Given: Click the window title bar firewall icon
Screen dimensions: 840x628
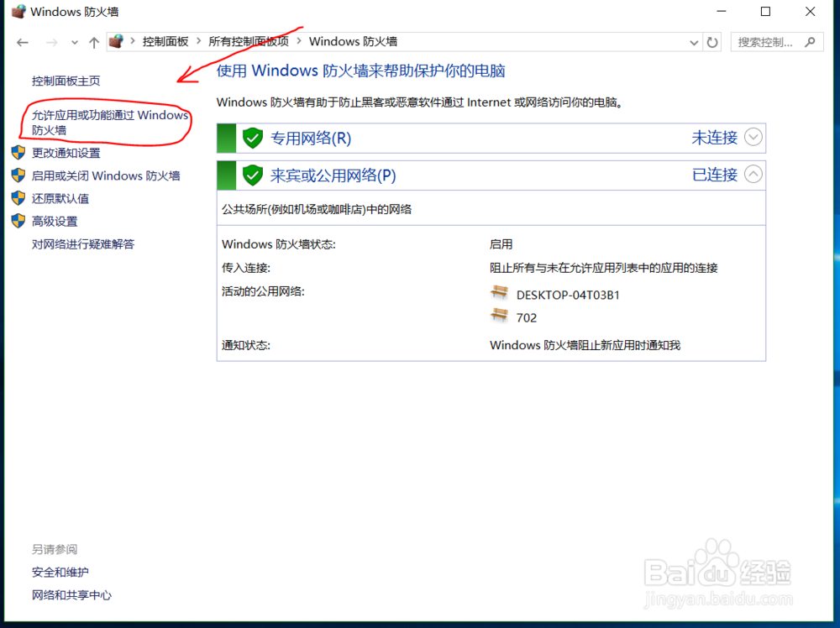Looking at the screenshot, I should click(18, 11).
